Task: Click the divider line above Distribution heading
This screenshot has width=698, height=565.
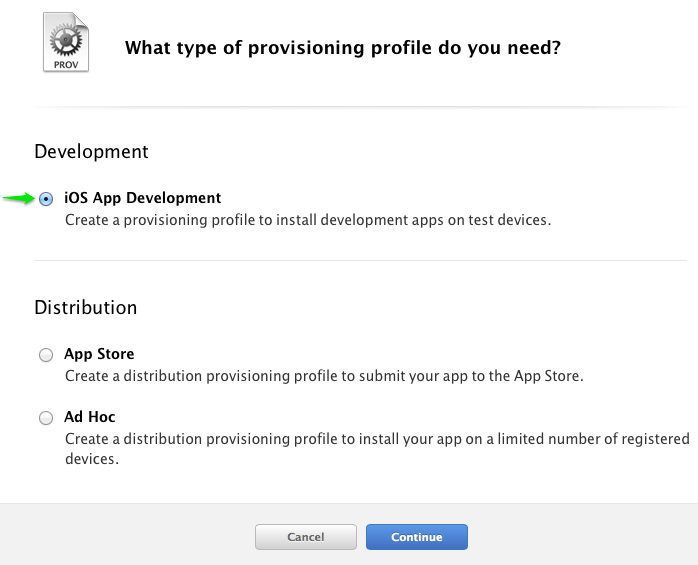Action: pos(361,260)
